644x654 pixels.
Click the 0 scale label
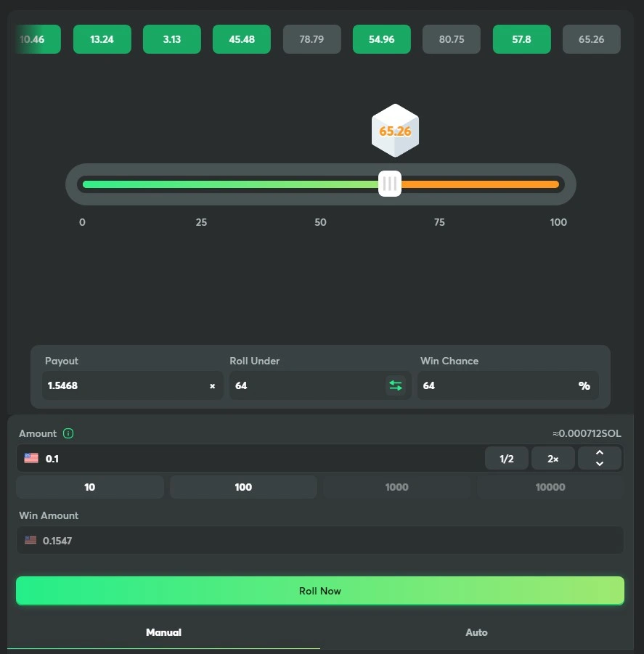[x=82, y=222]
